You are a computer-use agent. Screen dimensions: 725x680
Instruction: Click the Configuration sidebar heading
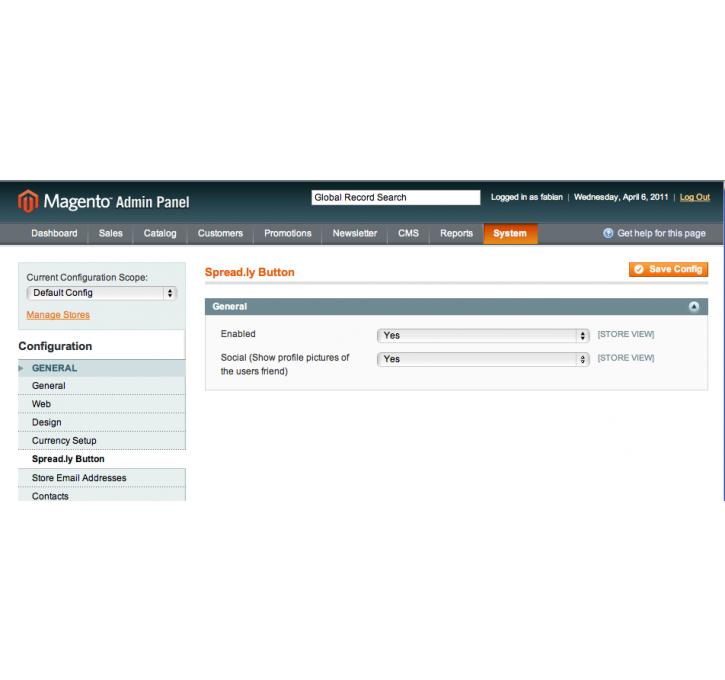55,346
